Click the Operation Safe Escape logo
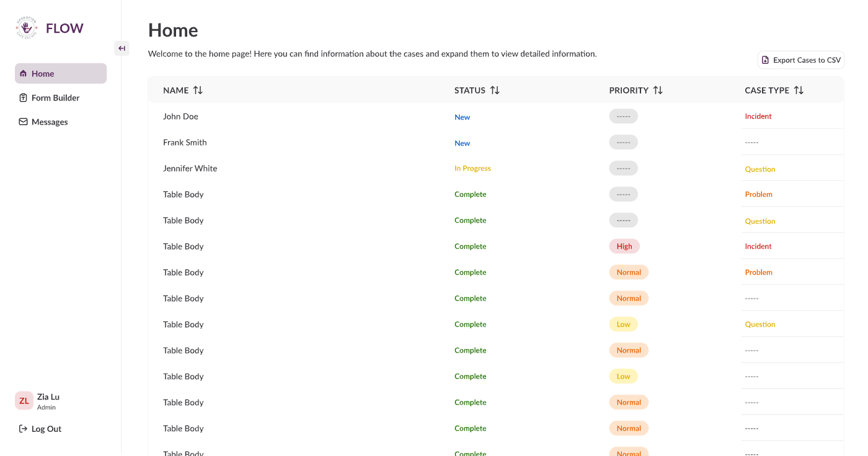Screen dimensions: 868x456 click(x=27, y=28)
